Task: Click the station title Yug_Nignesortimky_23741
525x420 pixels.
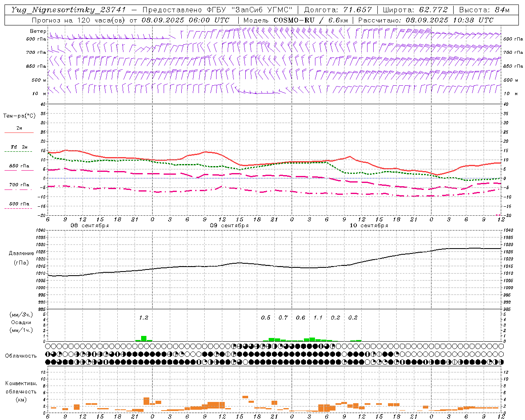Action: [x=68, y=10]
